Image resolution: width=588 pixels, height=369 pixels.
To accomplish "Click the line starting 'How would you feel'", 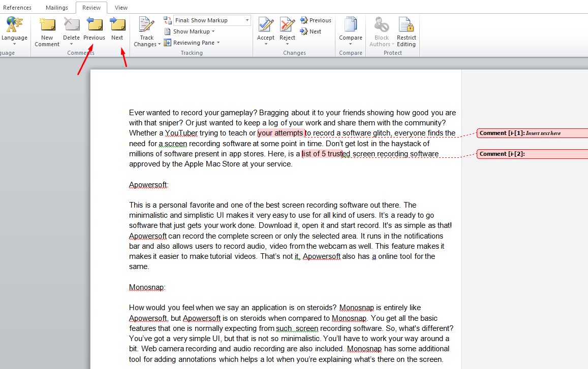I will 275,308.
